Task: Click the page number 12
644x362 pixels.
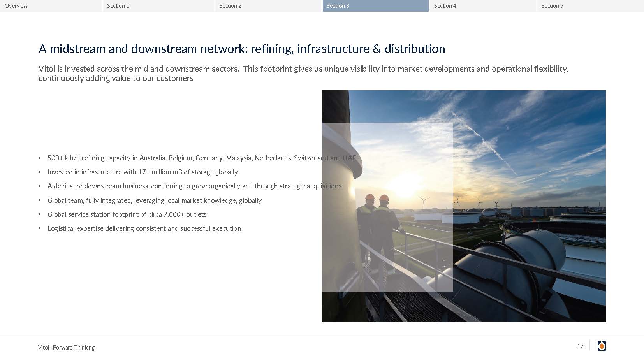Action: (580, 346)
